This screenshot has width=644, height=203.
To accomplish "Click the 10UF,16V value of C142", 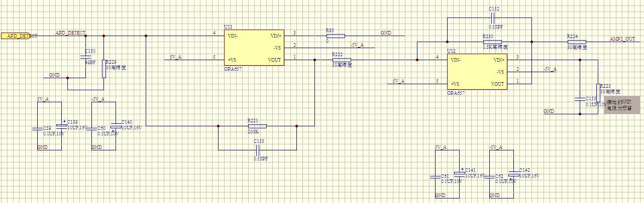I will (529, 176).
